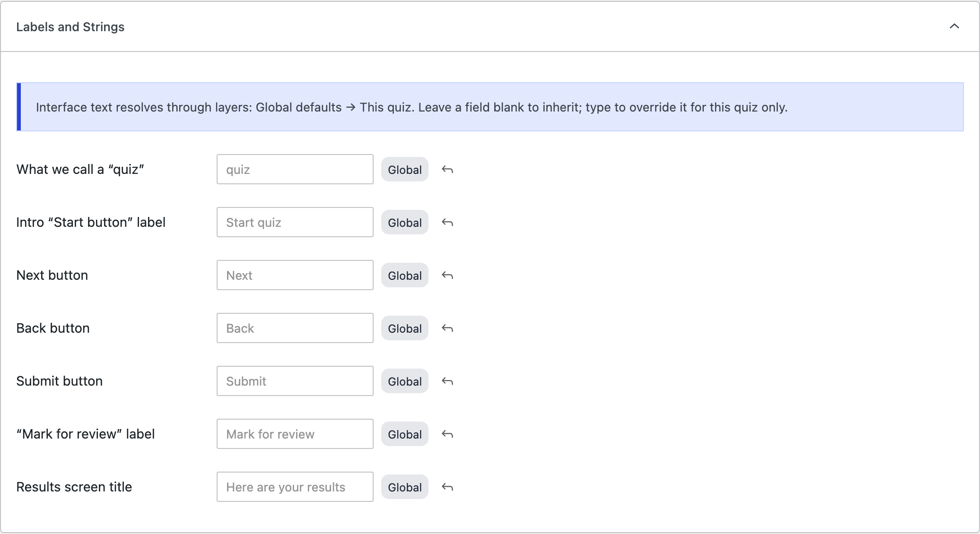Screen dimensions: 980x534
Task: Focus the Start quiz label input
Action: (295, 222)
